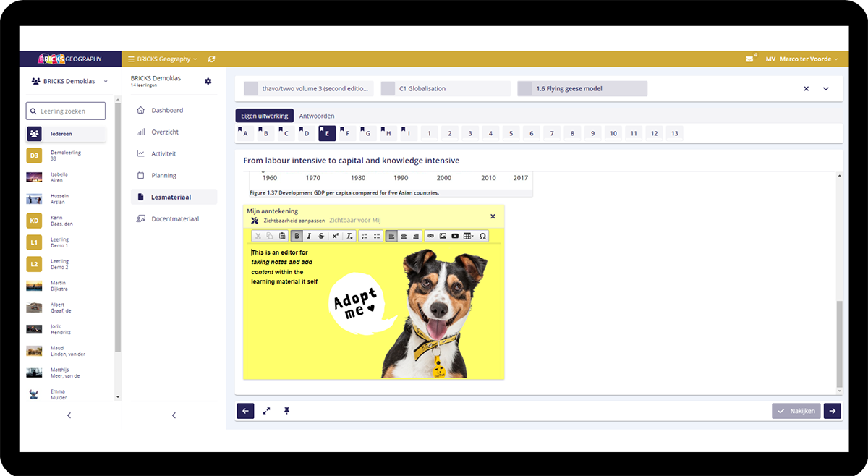Insert a YouTube video in the note

point(455,236)
